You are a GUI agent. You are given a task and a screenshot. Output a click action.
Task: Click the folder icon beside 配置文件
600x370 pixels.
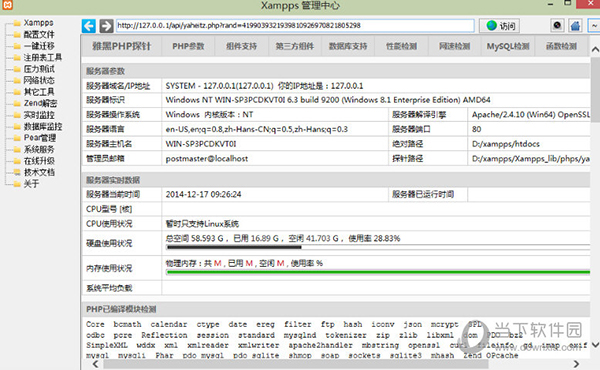(x=17, y=35)
